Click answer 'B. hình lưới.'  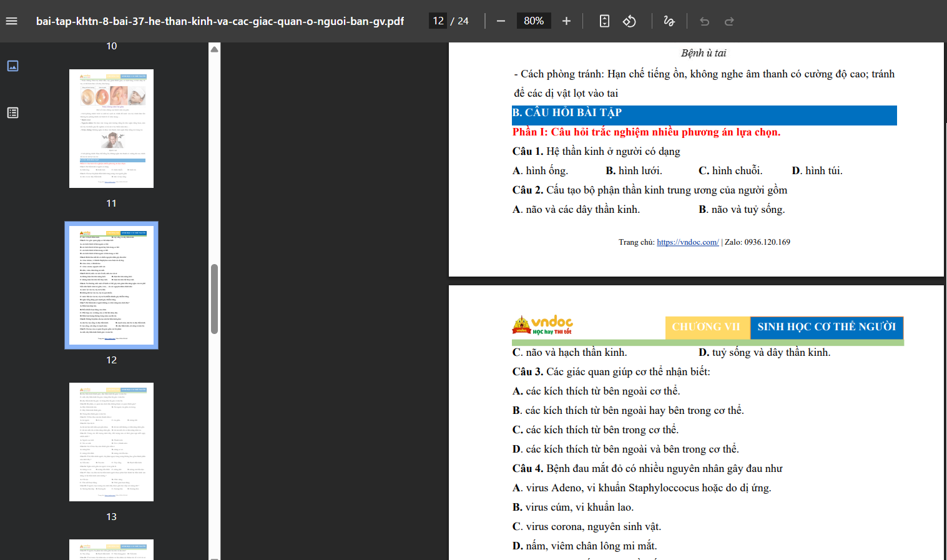[634, 170]
